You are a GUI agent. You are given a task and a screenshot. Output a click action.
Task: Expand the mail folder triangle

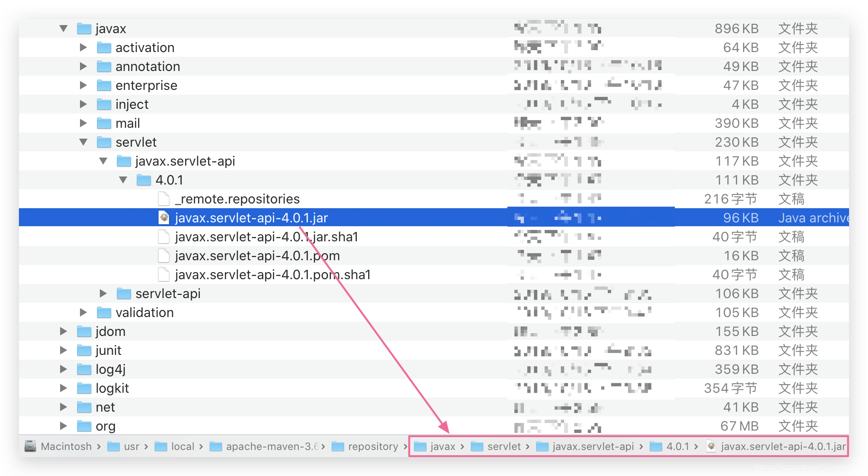[83, 123]
